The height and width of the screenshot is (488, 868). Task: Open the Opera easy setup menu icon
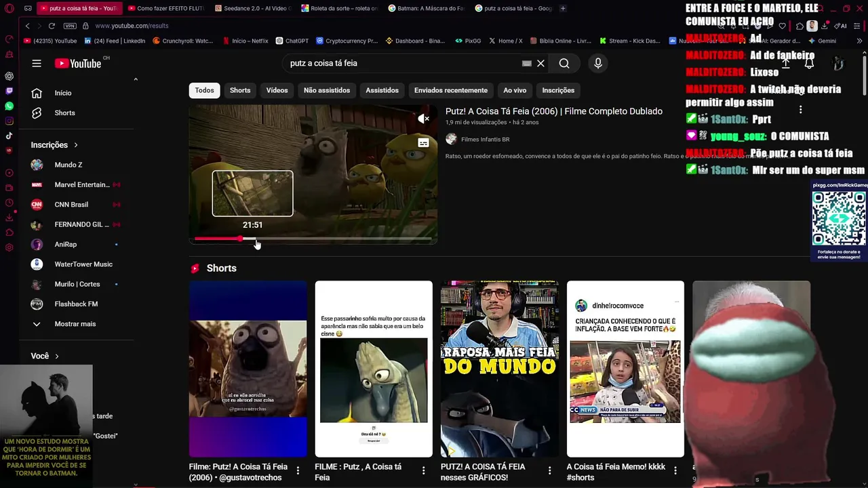coord(857,26)
